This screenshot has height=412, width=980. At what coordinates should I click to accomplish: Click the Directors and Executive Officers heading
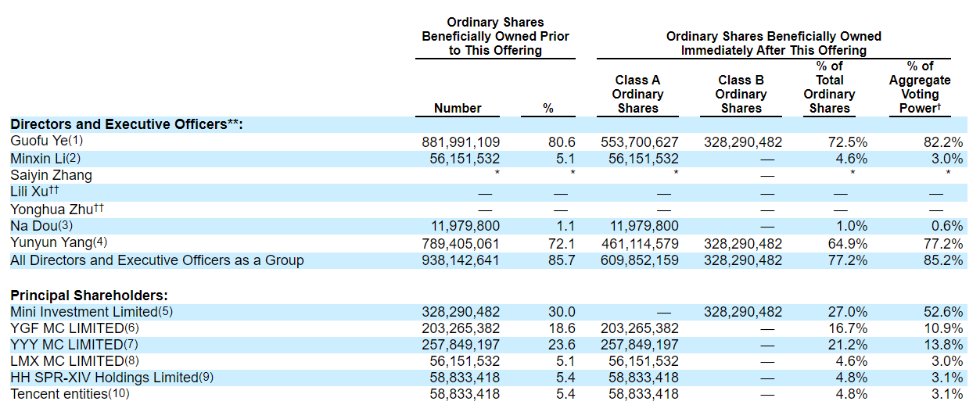[x=127, y=124]
